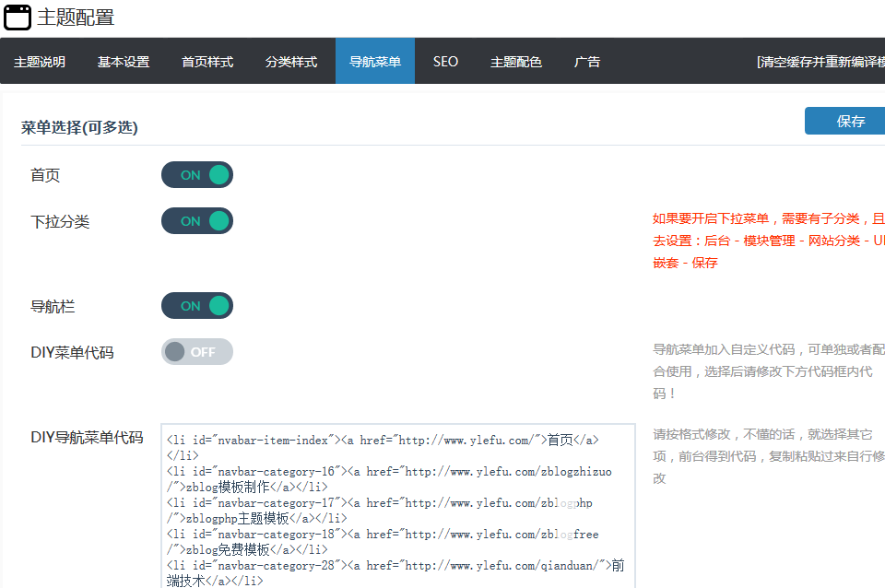This screenshot has height=588, width=885.
Task: Click inside the DIY导航菜单代码 text area
Action: pyautogui.click(x=398, y=507)
